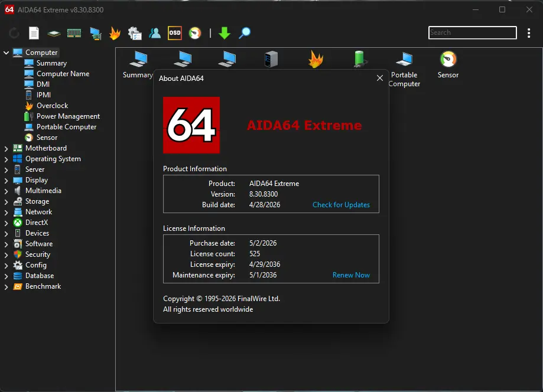
Task: Close the About AIDA64 dialog
Action: pyautogui.click(x=379, y=78)
